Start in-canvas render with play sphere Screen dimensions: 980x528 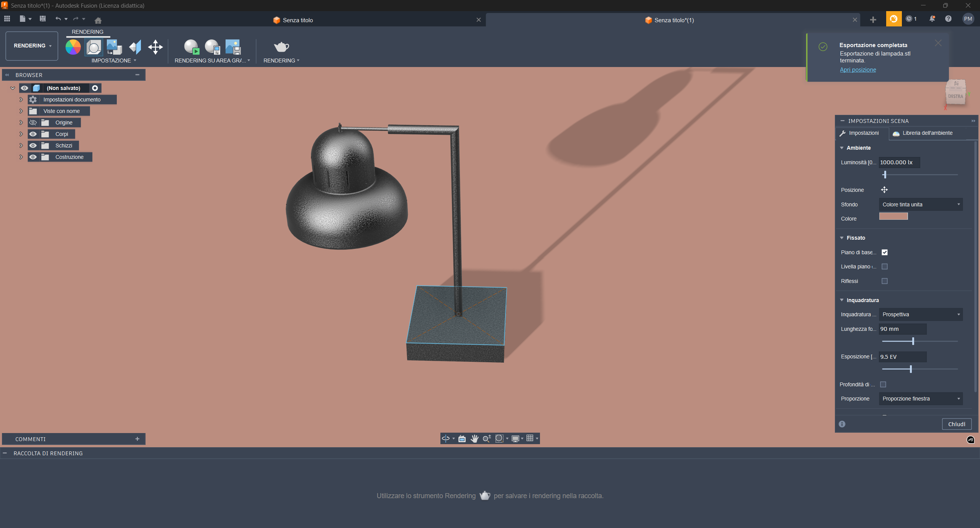(191, 47)
